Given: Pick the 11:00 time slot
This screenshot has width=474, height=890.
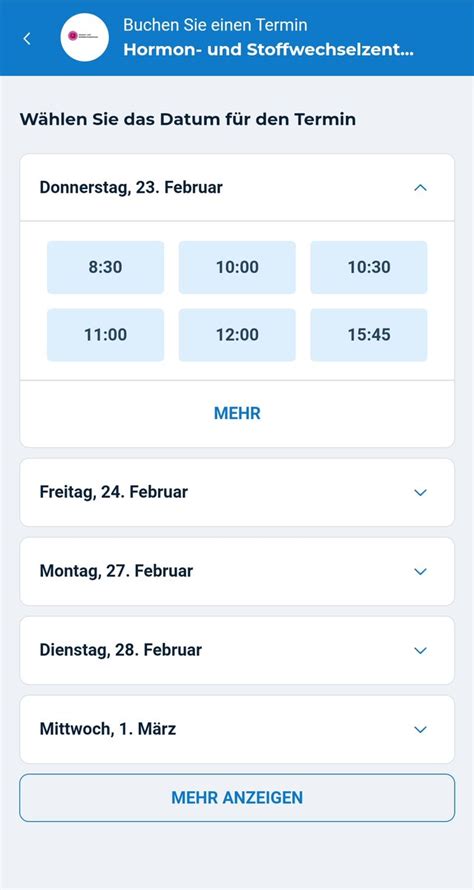Looking at the screenshot, I should (106, 335).
